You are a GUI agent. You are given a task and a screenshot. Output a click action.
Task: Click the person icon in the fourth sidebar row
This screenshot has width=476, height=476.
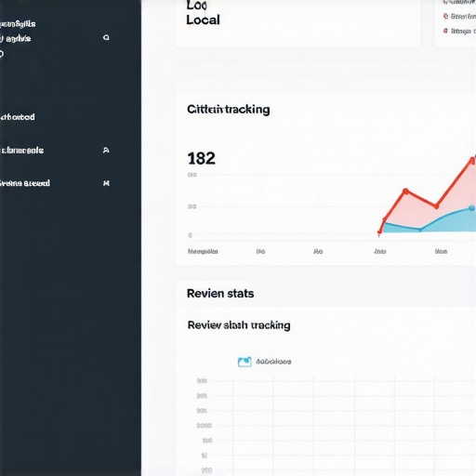[x=106, y=151]
